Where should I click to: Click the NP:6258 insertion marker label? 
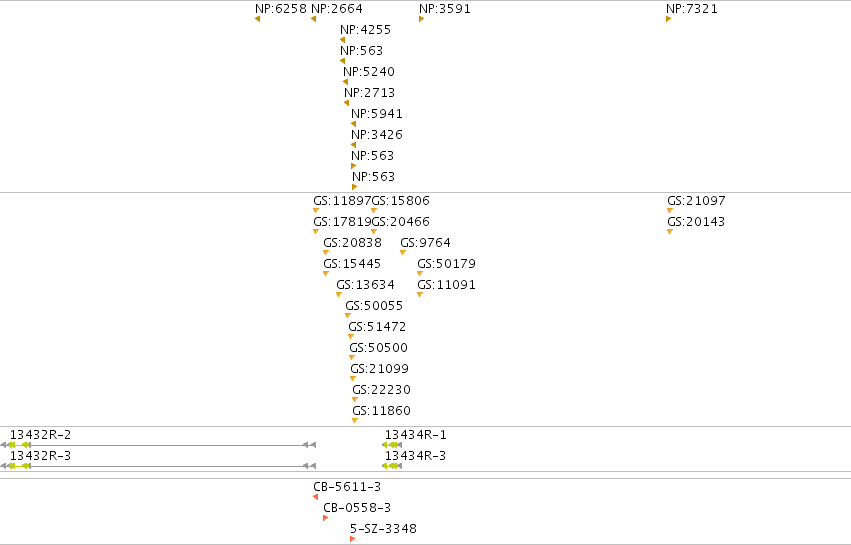pyautogui.click(x=281, y=9)
